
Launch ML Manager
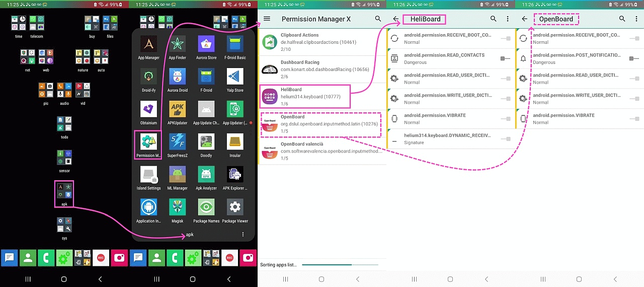click(x=177, y=175)
